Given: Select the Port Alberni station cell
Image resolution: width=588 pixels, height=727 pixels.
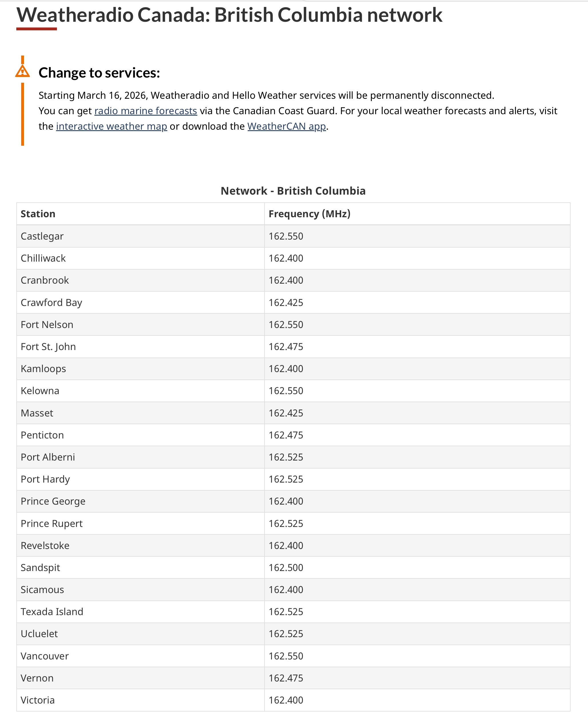Looking at the screenshot, I should (48, 457).
